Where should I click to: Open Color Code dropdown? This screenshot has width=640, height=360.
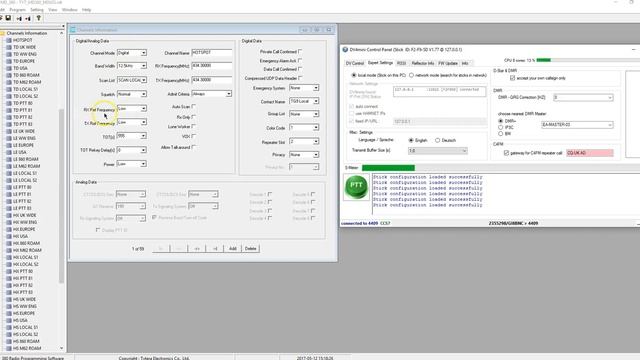click(316, 128)
